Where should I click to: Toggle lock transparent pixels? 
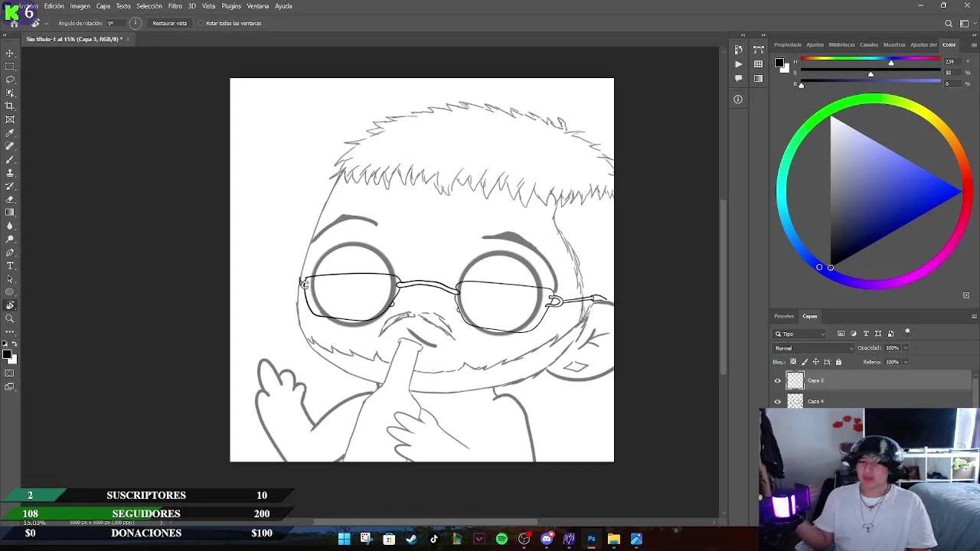[793, 362]
